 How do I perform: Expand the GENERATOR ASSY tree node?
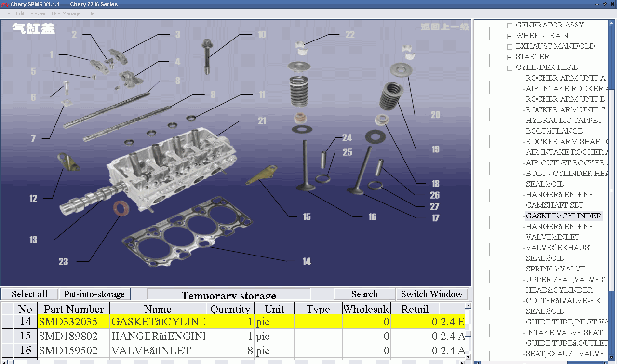510,25
